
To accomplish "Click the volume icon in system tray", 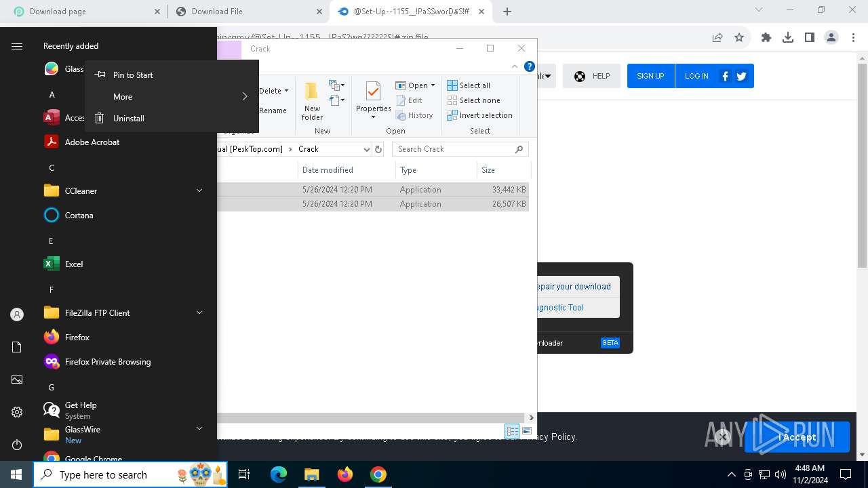I will tap(781, 474).
